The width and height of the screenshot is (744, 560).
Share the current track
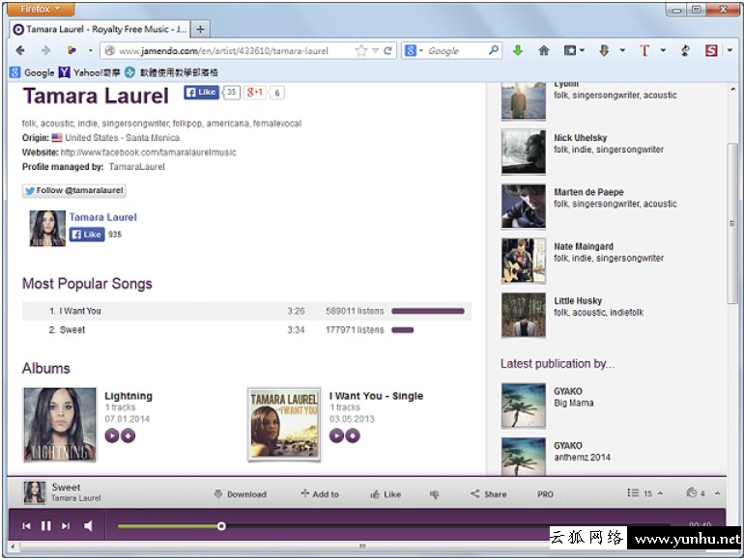(x=488, y=494)
